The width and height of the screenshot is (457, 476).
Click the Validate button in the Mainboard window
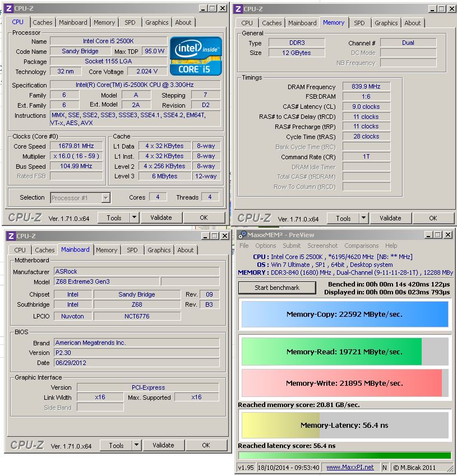pyautogui.click(x=163, y=445)
